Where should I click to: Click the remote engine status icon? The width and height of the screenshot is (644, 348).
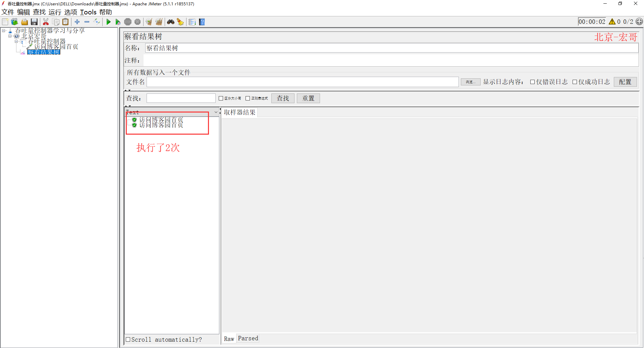pos(639,21)
